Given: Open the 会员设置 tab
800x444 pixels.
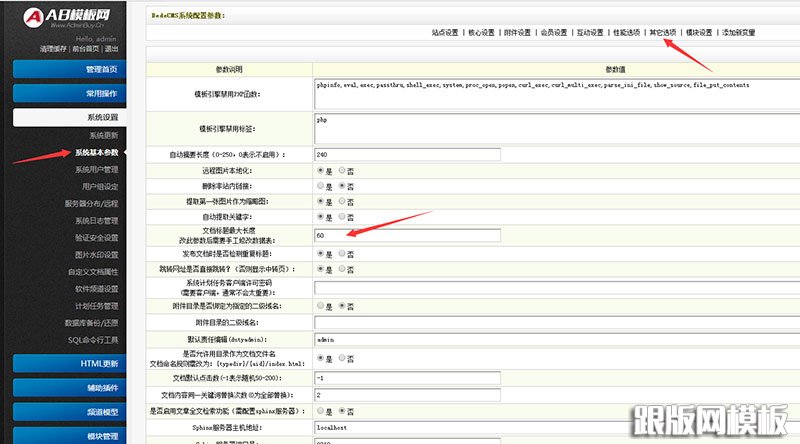Looking at the screenshot, I should pos(554,32).
